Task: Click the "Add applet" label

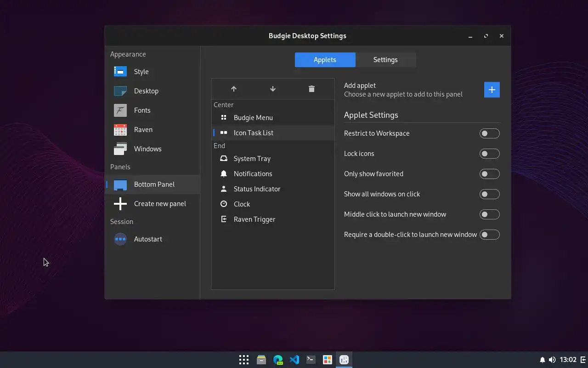Action: click(x=360, y=86)
